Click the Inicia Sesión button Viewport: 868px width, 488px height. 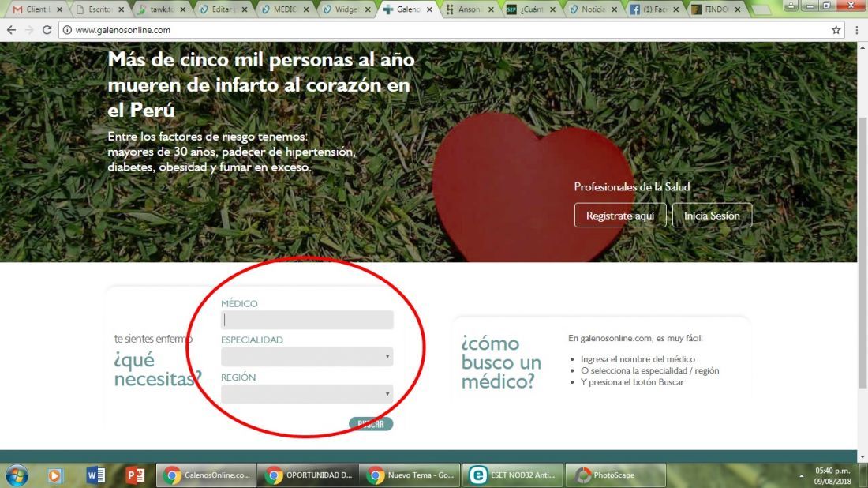(712, 216)
